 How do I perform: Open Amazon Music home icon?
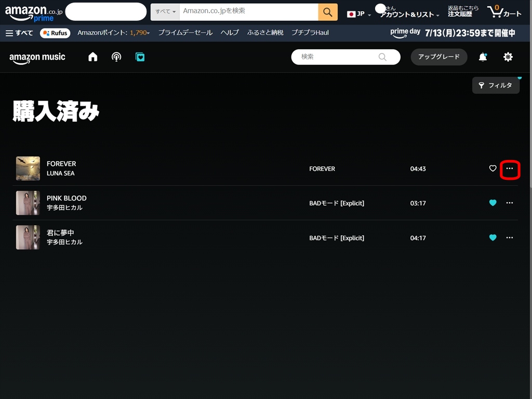[x=92, y=57]
